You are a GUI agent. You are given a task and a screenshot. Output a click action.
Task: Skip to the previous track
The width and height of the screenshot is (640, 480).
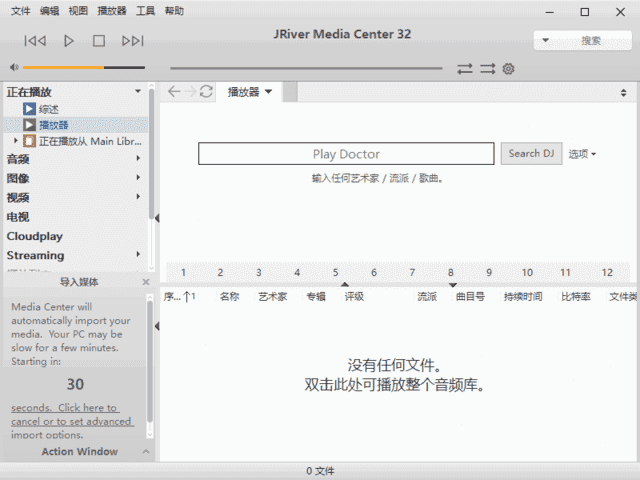click(35, 41)
